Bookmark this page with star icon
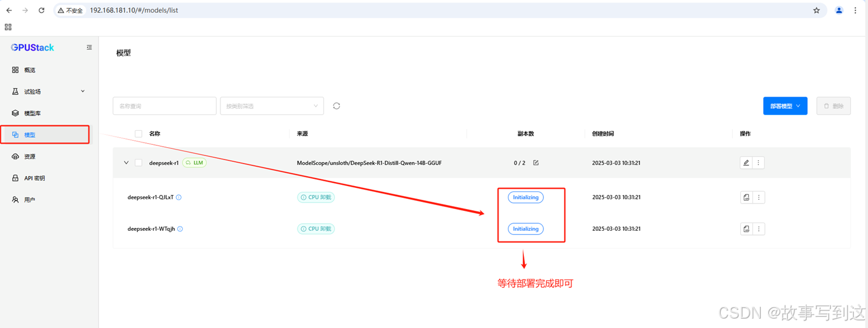The image size is (868, 328). coord(816,10)
